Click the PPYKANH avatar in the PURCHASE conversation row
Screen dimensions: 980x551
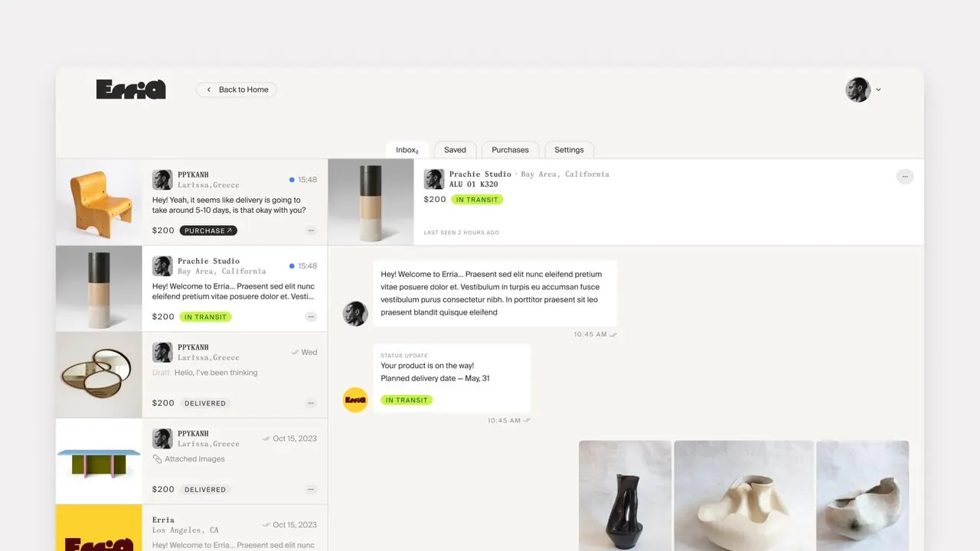coord(162,180)
